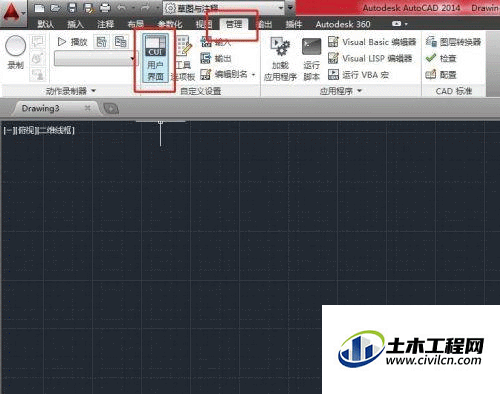This screenshot has height=394, width=500.
Task: Insert message icon in action recorder panel
Action: pyautogui.click(x=38, y=42)
